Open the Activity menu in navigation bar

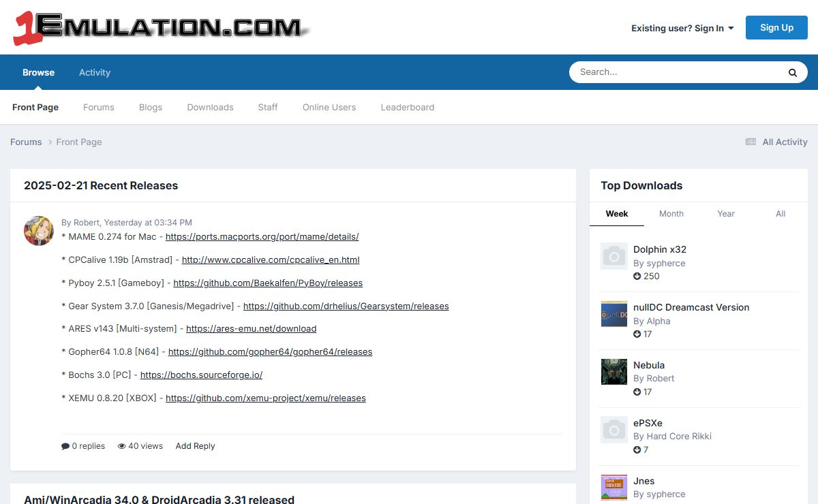tap(95, 72)
